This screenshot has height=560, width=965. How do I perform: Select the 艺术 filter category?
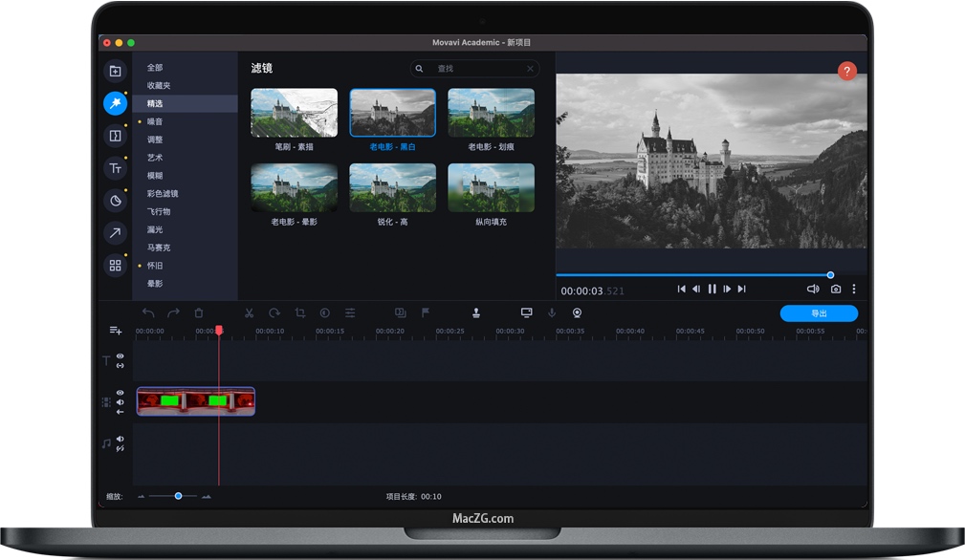158,158
